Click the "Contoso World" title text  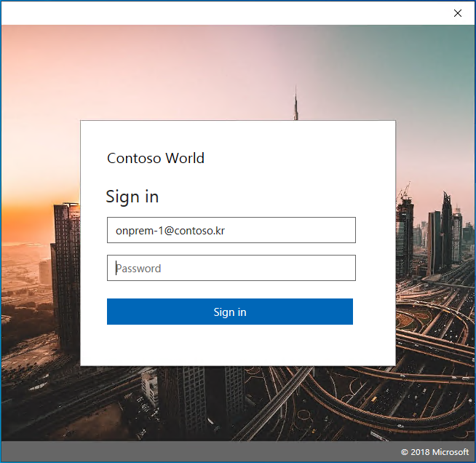(x=156, y=158)
